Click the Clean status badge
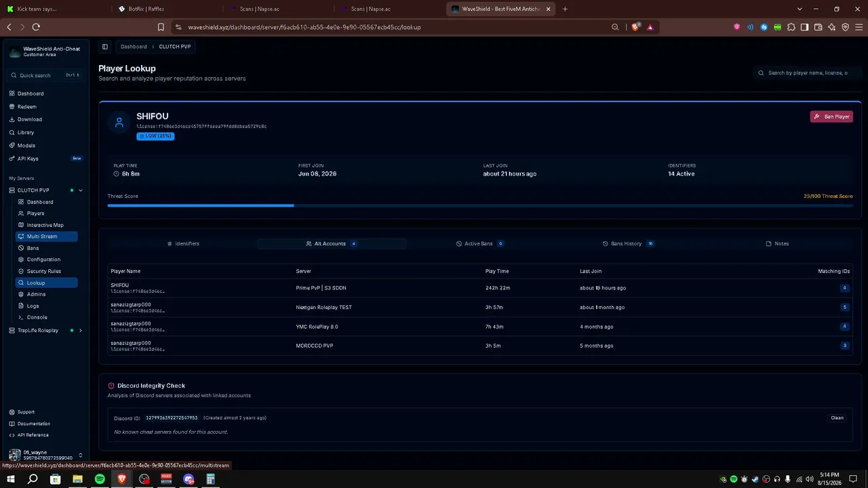 point(837,418)
